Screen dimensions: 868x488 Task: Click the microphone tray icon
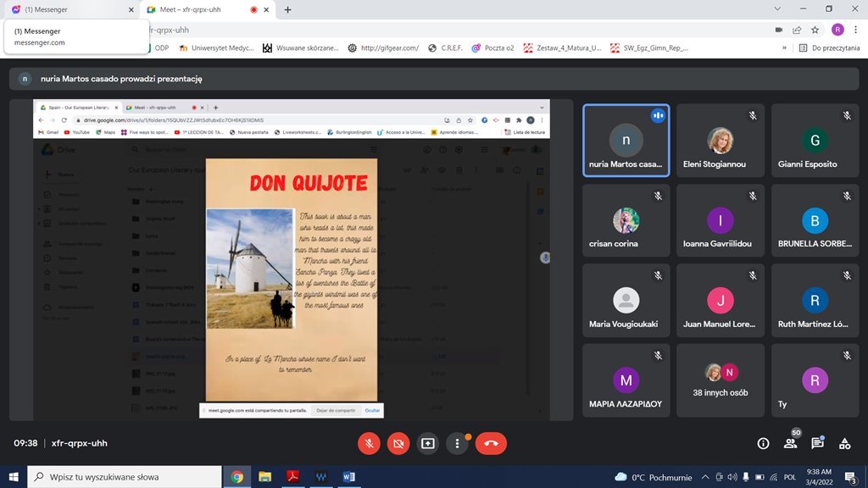click(746, 477)
